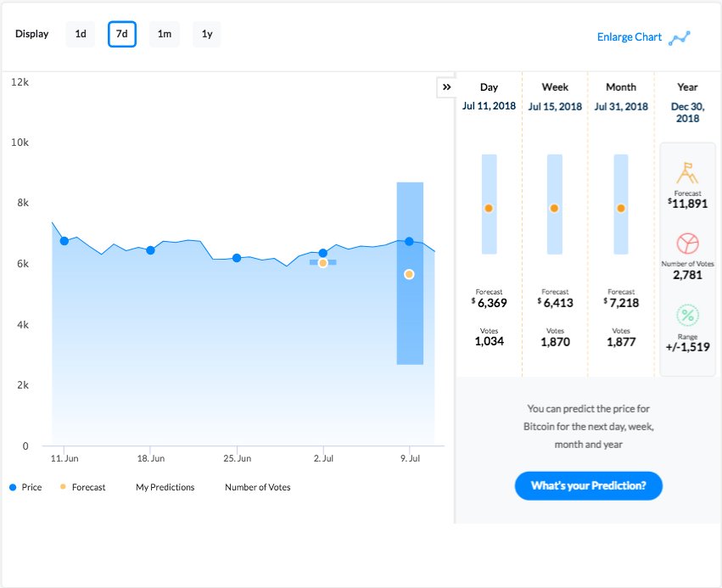Click the 9. Jul x-axis label
This screenshot has width=722, height=588.
(x=410, y=458)
